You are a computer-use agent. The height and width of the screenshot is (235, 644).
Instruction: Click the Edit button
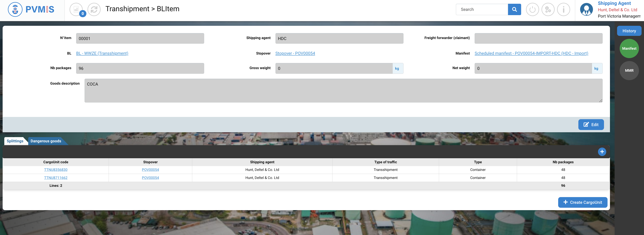click(x=591, y=125)
